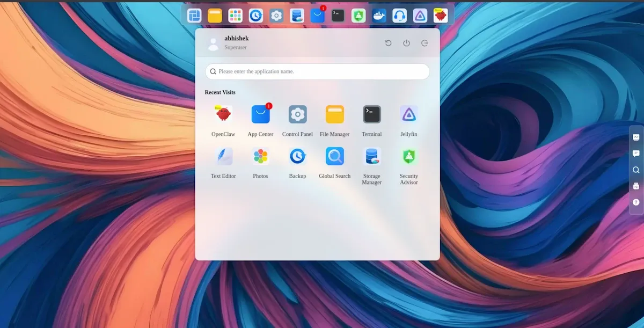Click the user avatar next to abhishek
Image resolution: width=644 pixels, height=328 pixels.
coord(213,43)
